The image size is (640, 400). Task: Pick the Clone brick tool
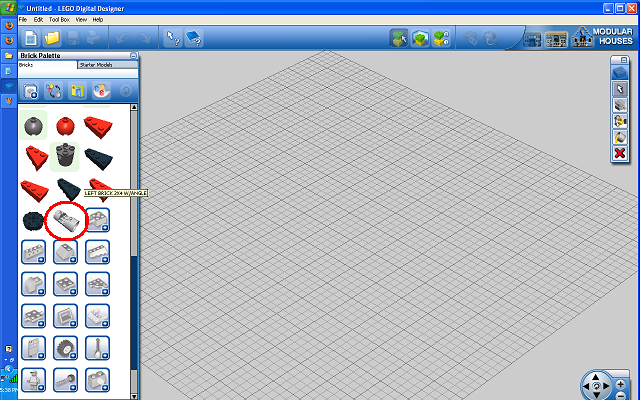(620, 105)
